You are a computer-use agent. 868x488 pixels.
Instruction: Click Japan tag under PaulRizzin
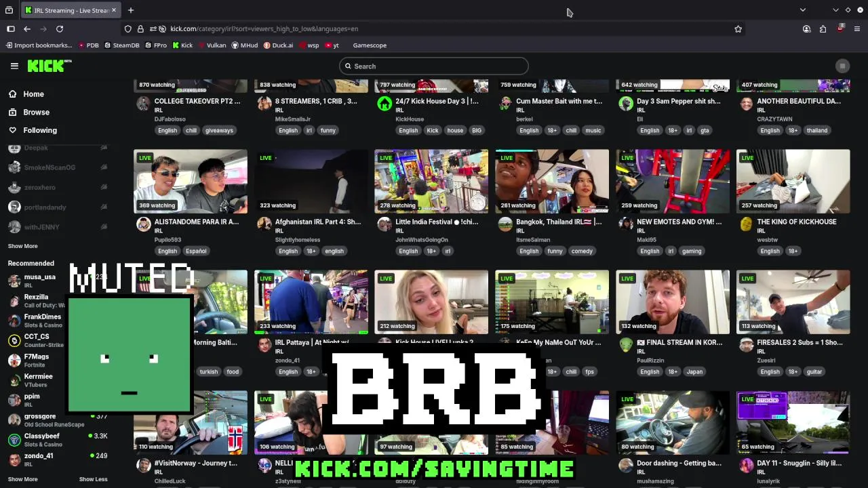[x=694, y=371]
